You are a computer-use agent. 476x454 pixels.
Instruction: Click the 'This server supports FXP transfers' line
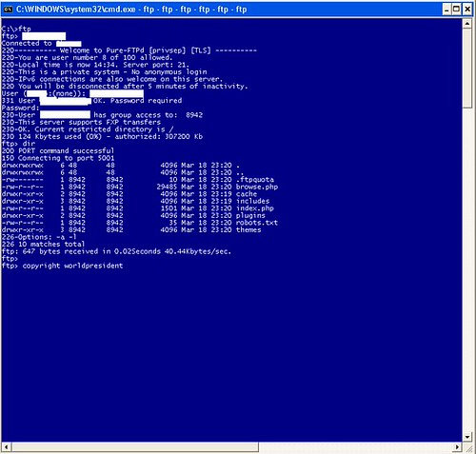(x=81, y=122)
